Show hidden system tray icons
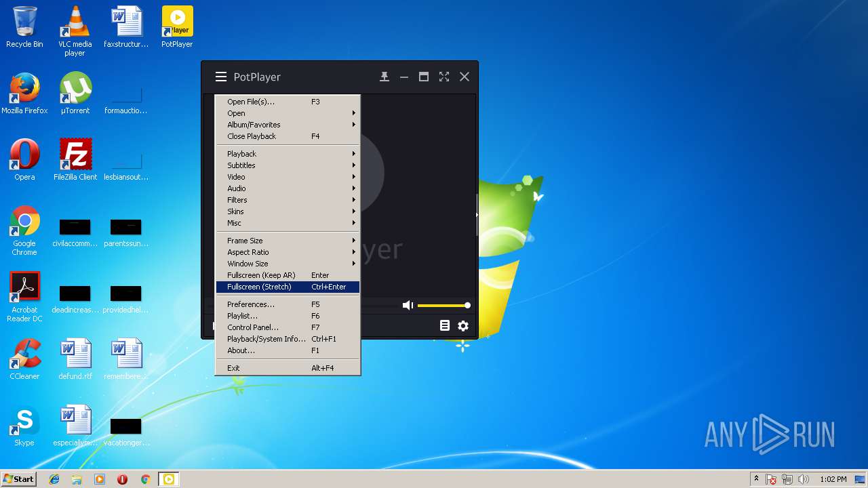Screen dimensions: 868x488 point(756,479)
